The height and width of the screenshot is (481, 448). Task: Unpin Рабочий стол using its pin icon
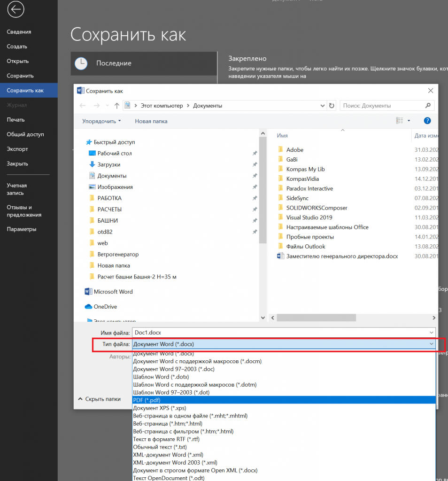point(255,154)
